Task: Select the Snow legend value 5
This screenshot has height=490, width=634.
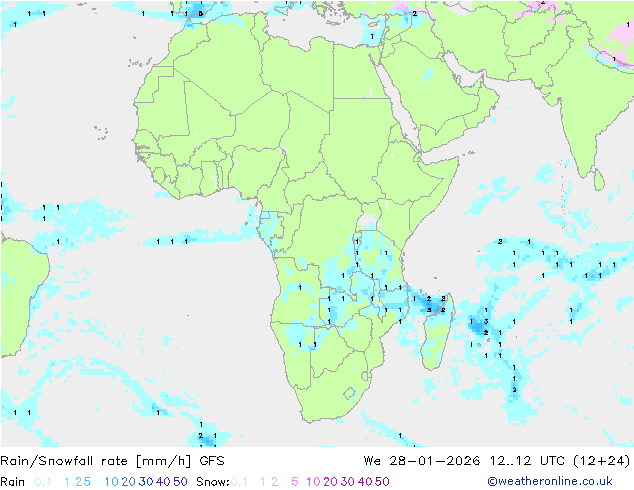Action: tap(295, 482)
